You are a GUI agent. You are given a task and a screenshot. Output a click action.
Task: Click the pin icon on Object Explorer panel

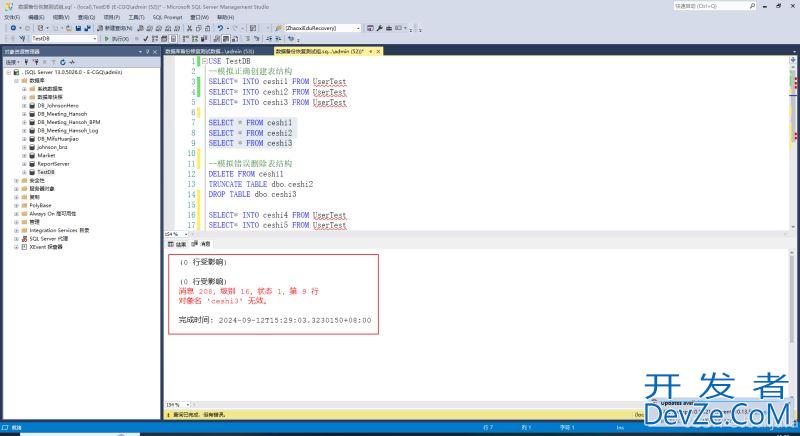[x=147, y=52]
